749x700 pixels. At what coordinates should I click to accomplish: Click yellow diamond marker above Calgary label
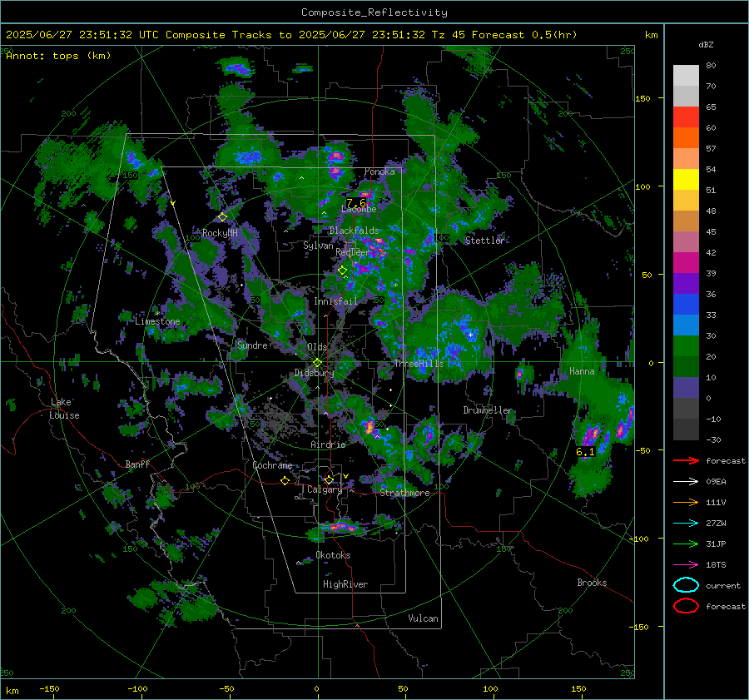(x=329, y=479)
